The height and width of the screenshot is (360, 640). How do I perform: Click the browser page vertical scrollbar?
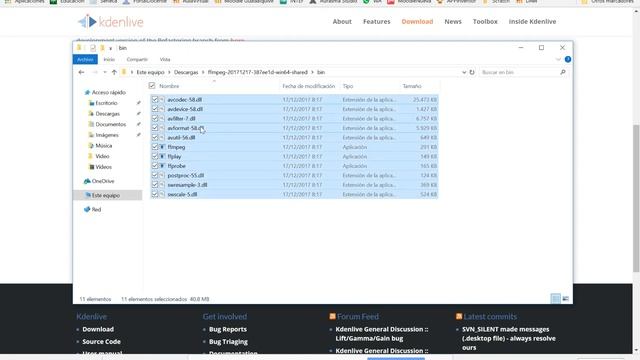click(636, 198)
